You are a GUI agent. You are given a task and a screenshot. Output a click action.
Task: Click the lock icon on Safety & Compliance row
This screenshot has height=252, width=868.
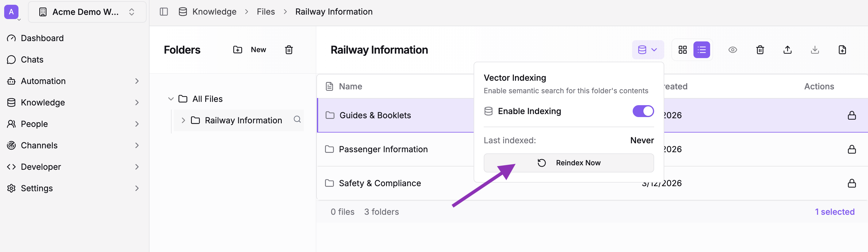pos(852,183)
